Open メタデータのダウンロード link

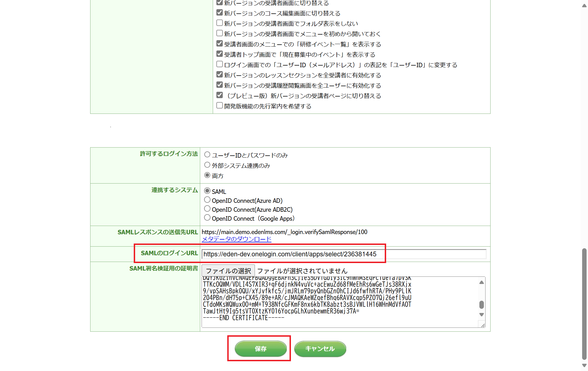(236, 239)
